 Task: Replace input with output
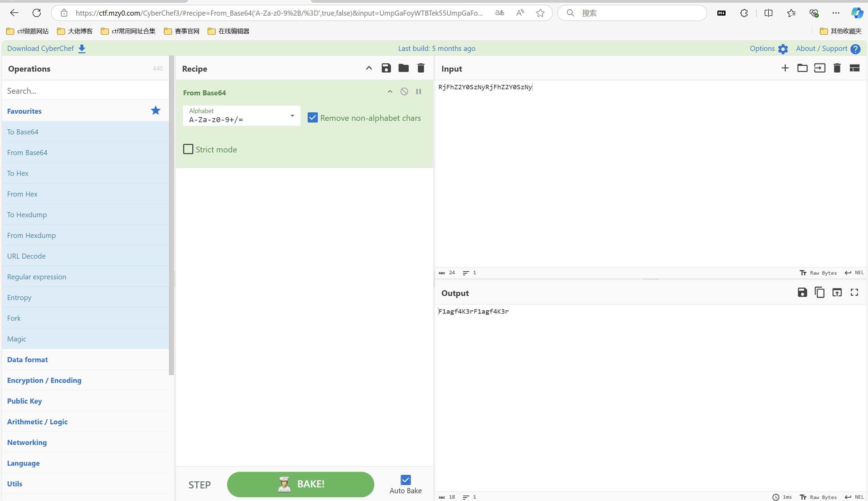(837, 293)
